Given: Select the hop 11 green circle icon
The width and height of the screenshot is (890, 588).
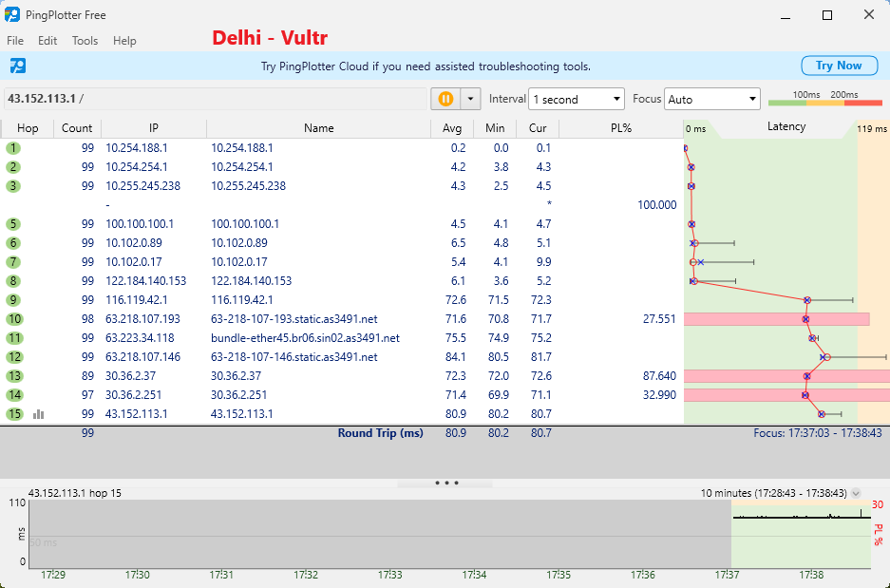Looking at the screenshot, I should [15, 338].
